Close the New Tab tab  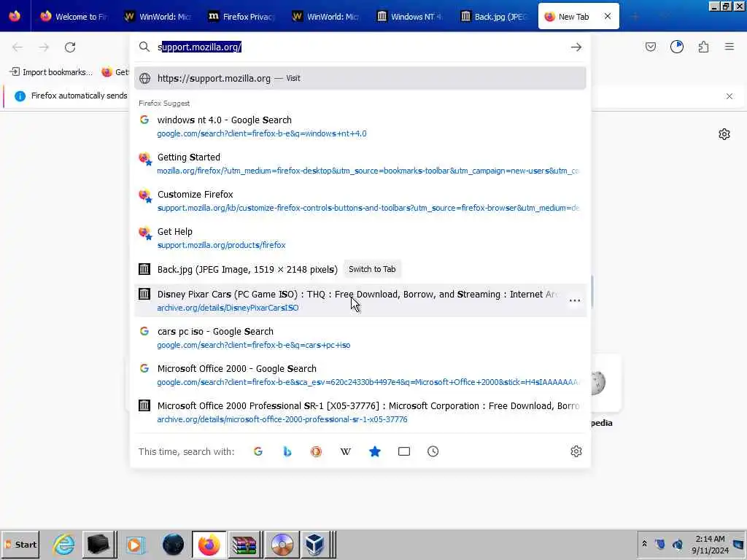[608, 16]
